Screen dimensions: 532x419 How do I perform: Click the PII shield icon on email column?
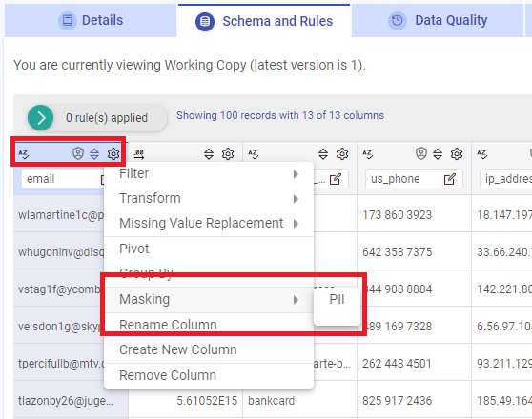tap(78, 153)
